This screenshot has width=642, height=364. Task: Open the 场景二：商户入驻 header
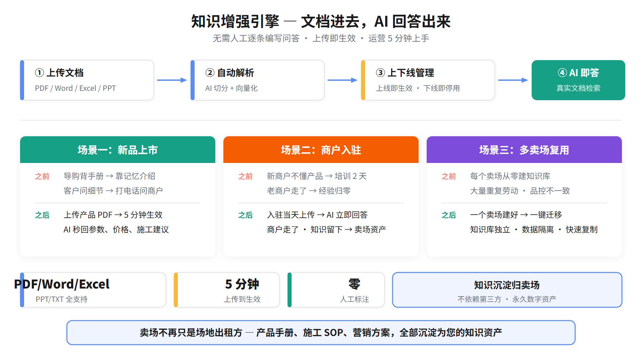pyautogui.click(x=321, y=150)
